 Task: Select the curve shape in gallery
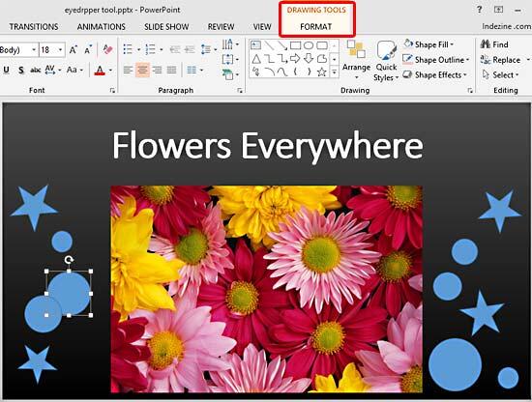click(x=282, y=72)
